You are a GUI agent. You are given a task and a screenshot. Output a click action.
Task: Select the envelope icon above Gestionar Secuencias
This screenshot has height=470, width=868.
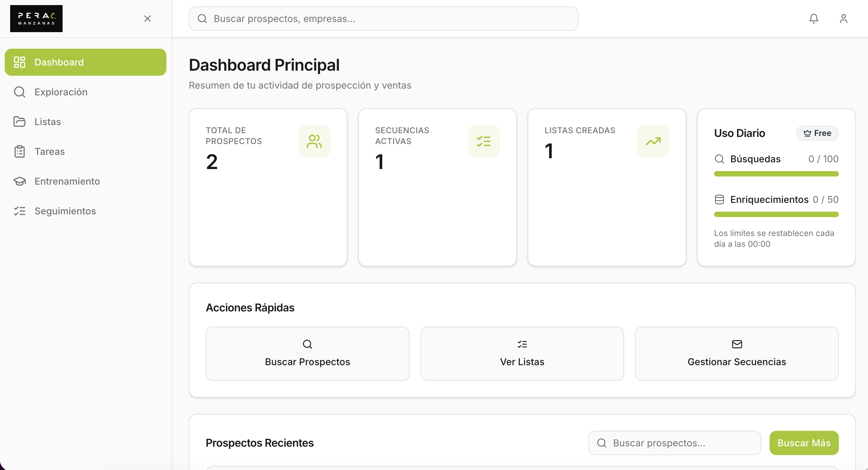[x=736, y=344]
